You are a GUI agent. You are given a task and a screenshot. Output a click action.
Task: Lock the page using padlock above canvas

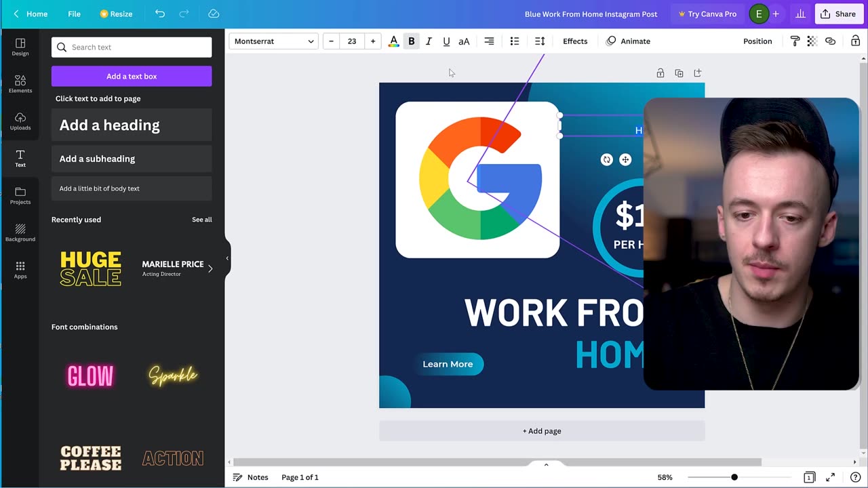[660, 73]
